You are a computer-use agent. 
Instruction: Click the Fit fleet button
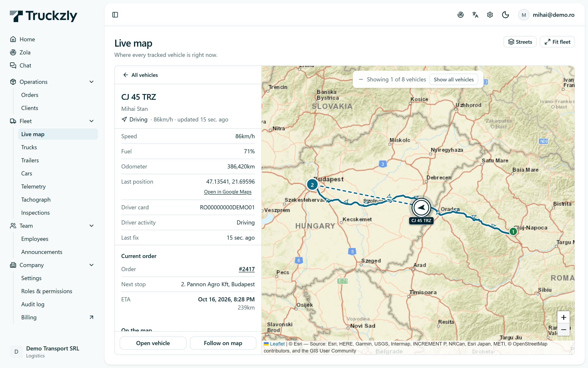click(557, 42)
